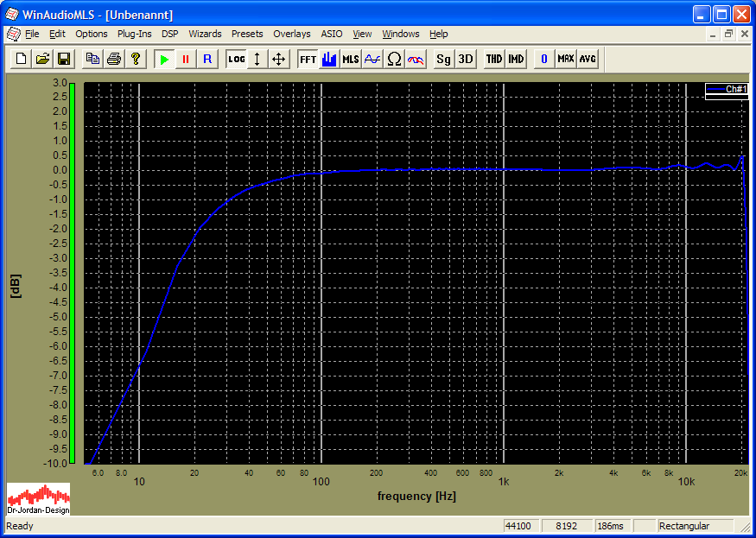
Task: Toggle the LOG frequency axis button
Action: click(236, 59)
